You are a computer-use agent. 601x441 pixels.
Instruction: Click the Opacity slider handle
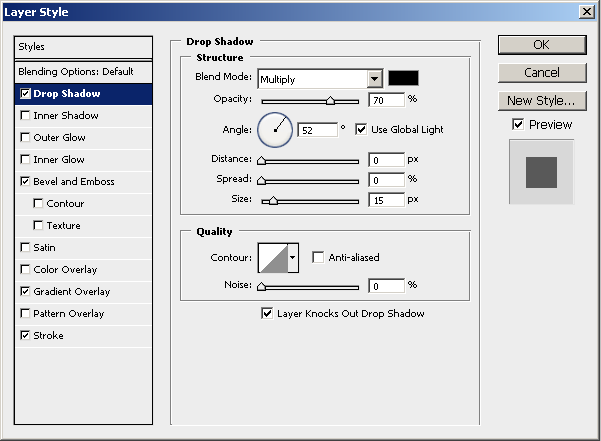click(x=330, y=101)
